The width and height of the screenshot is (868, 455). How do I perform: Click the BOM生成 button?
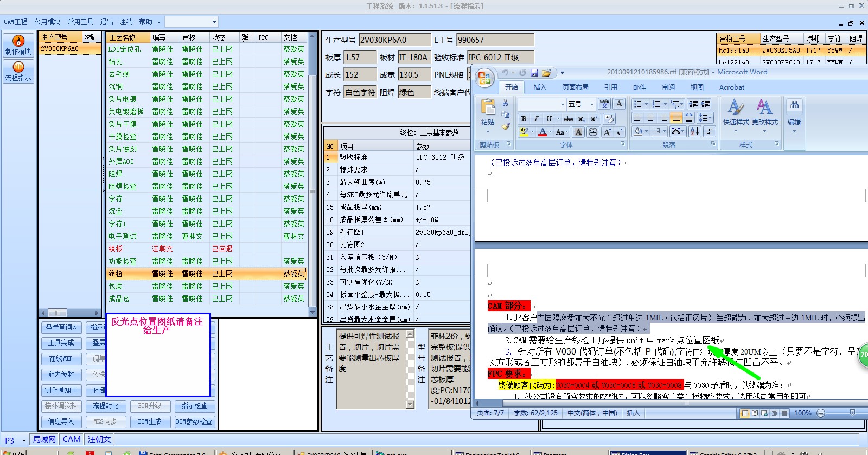(150, 421)
